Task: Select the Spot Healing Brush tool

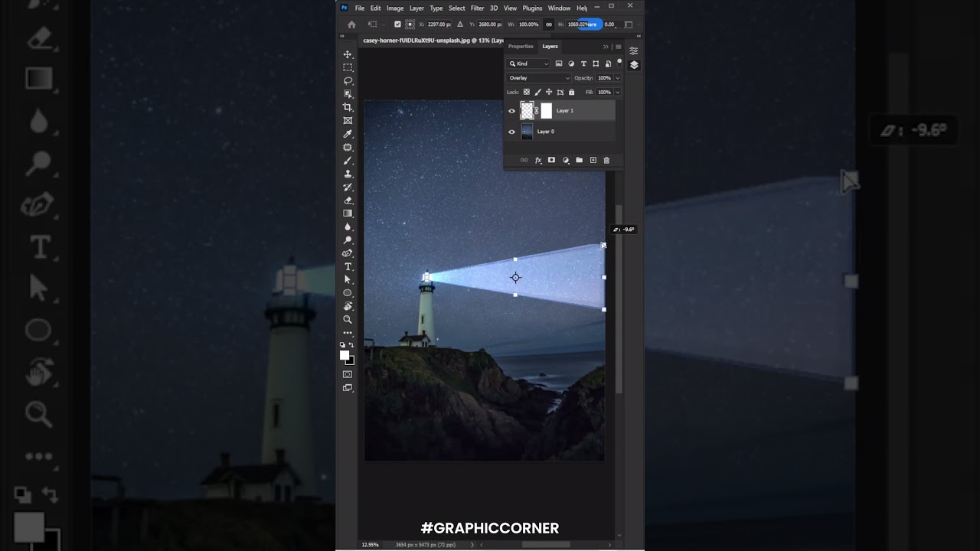Action: point(348,147)
